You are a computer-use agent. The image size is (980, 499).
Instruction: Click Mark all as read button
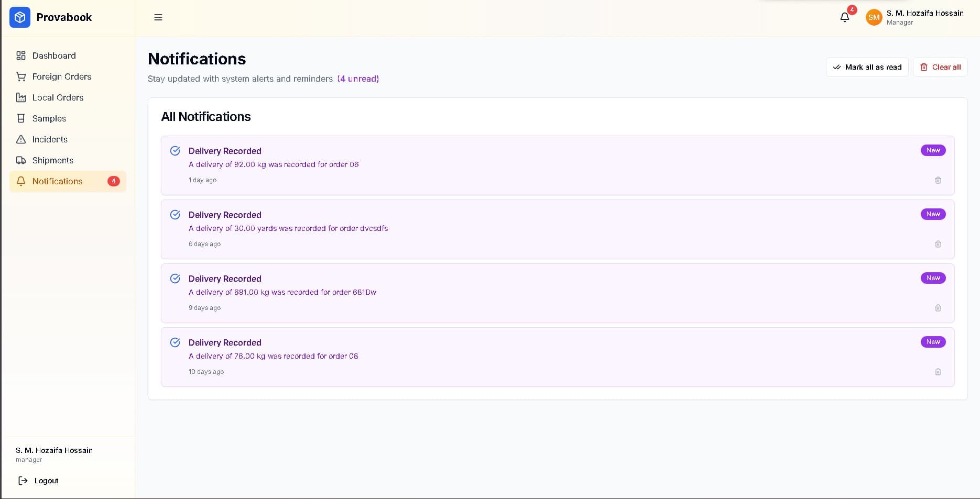[x=867, y=67]
